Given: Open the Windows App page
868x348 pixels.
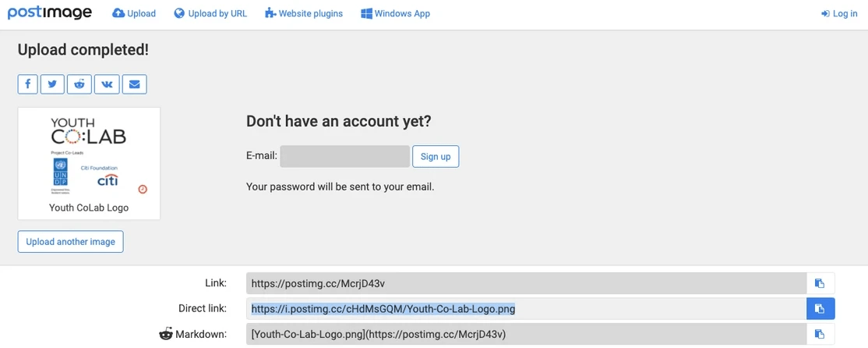Looking at the screenshot, I should 395,13.
